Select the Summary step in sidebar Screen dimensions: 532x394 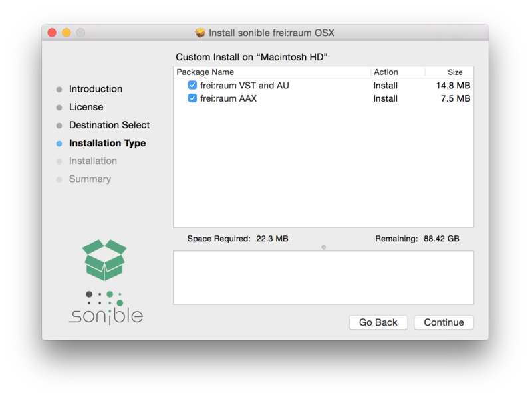coord(90,179)
